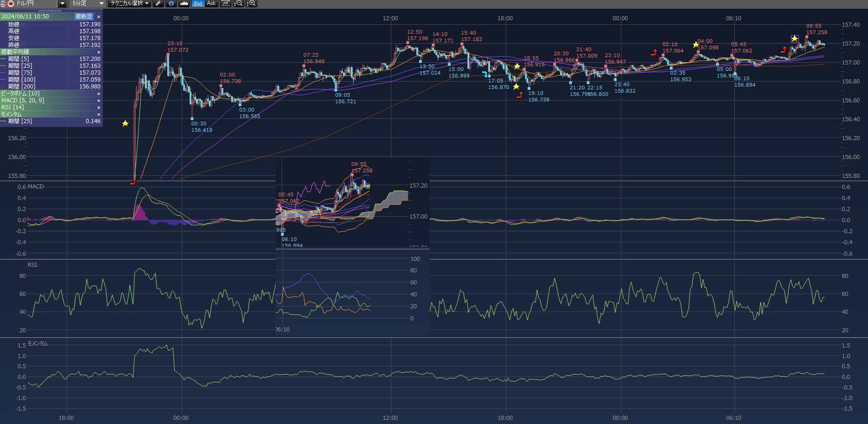Open the drawing pencil tool
The width and height of the screenshot is (868, 424).
(158, 4)
